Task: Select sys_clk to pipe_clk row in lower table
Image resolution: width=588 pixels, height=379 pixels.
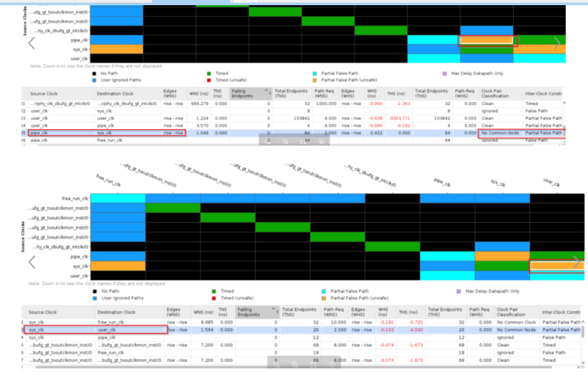Action: [302, 338]
